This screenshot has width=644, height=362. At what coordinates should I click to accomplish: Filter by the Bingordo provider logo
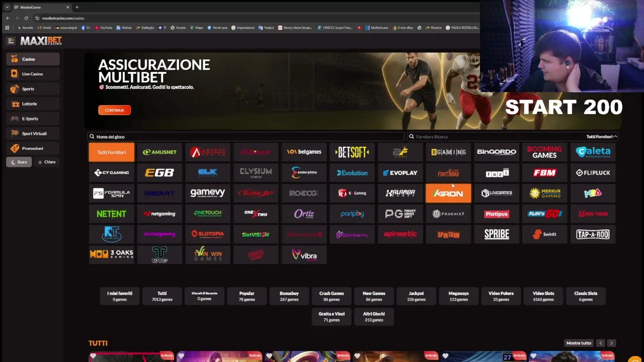tap(497, 152)
